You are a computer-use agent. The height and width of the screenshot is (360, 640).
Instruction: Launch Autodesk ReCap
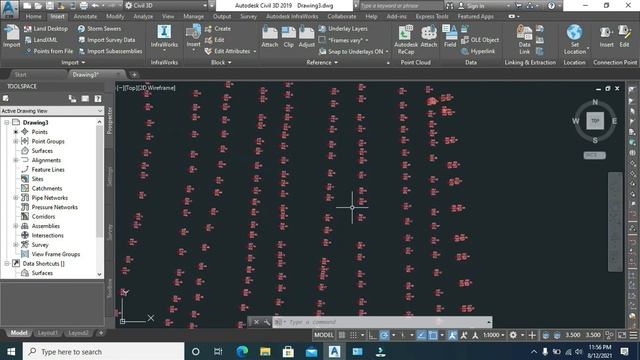coord(406,40)
